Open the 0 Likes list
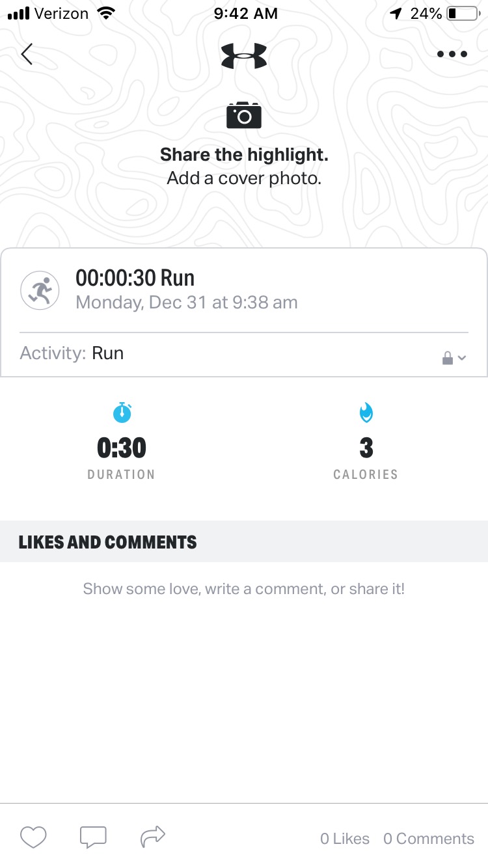 click(x=345, y=839)
